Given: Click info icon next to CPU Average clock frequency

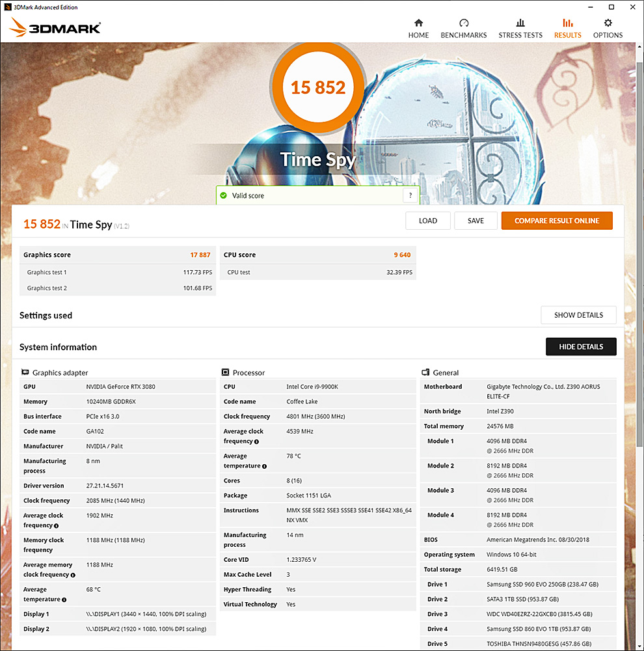Looking at the screenshot, I should (256, 441).
